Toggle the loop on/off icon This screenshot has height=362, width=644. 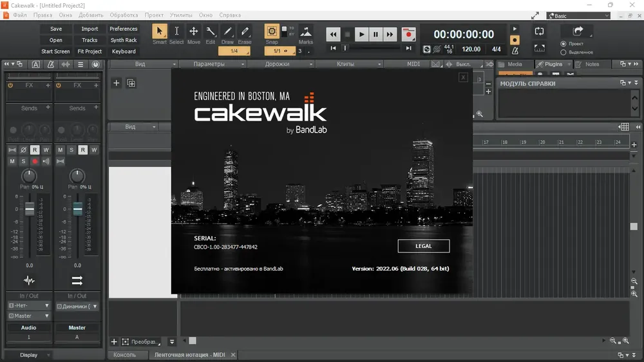(539, 32)
